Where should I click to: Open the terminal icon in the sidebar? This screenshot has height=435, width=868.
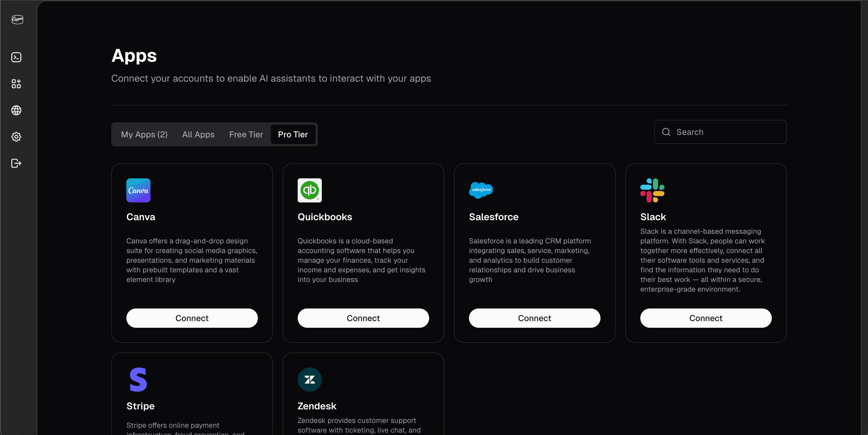coord(16,57)
